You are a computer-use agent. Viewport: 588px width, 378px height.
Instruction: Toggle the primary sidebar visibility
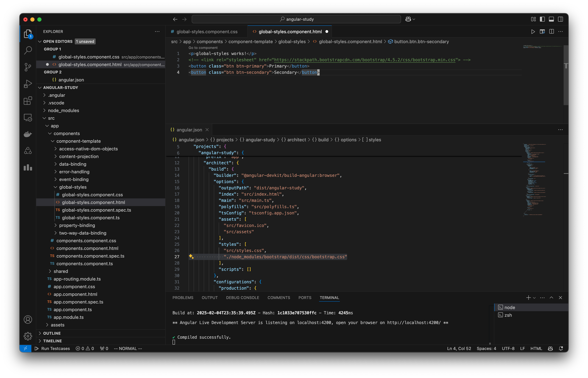pos(543,19)
